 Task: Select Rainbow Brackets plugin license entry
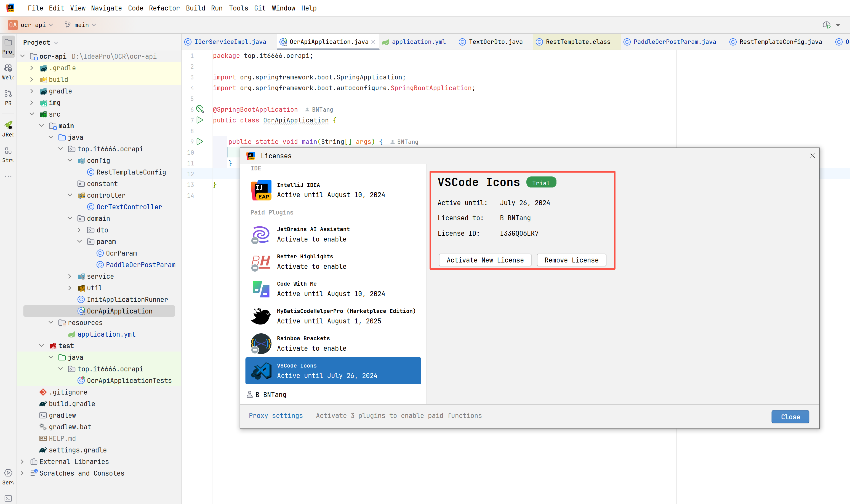(333, 343)
